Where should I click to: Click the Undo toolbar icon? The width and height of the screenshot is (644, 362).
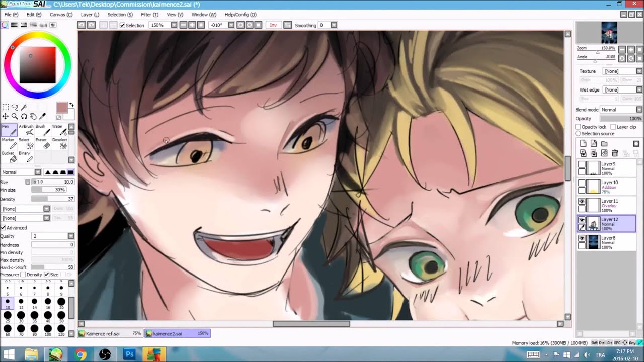point(82,25)
